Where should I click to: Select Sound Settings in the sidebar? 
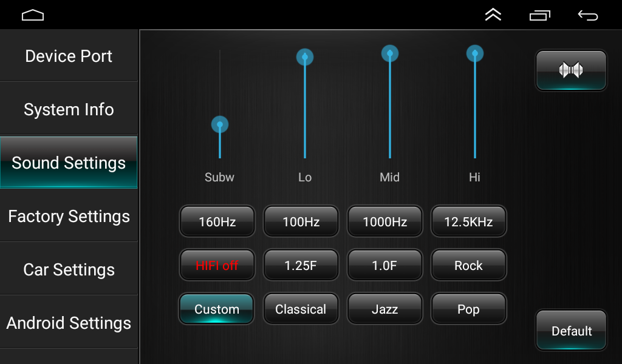(x=69, y=163)
